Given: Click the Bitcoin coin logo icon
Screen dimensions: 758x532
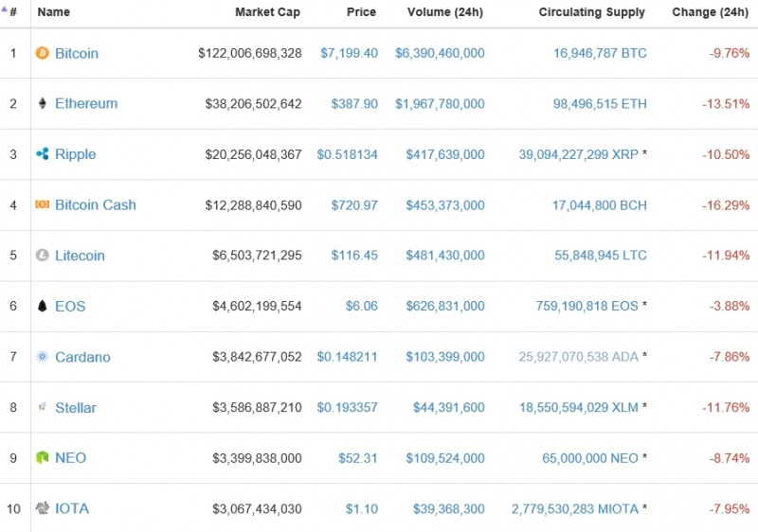Looking at the screenshot, I should tap(42, 53).
